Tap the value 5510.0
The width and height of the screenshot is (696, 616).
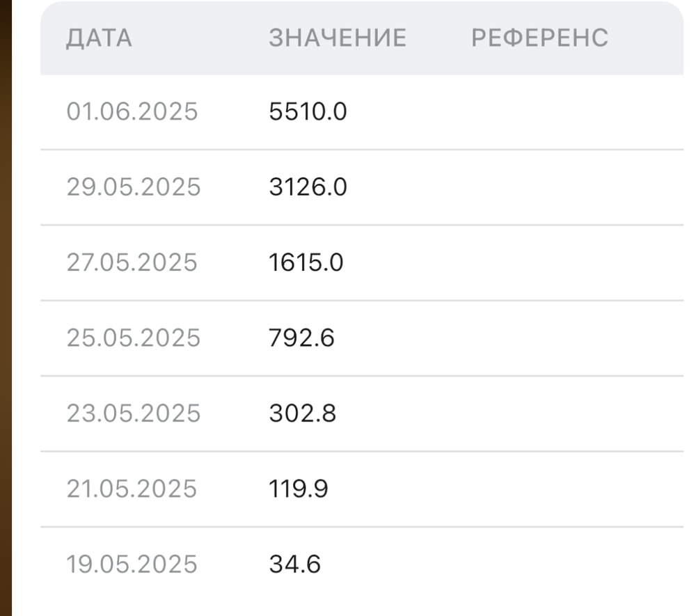click(x=308, y=111)
